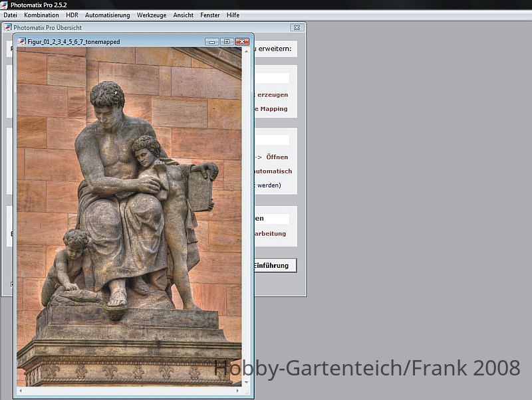Minimize the Figur tonemapped image window
Image resolution: width=532 pixels, height=400 pixels.
coord(211,42)
